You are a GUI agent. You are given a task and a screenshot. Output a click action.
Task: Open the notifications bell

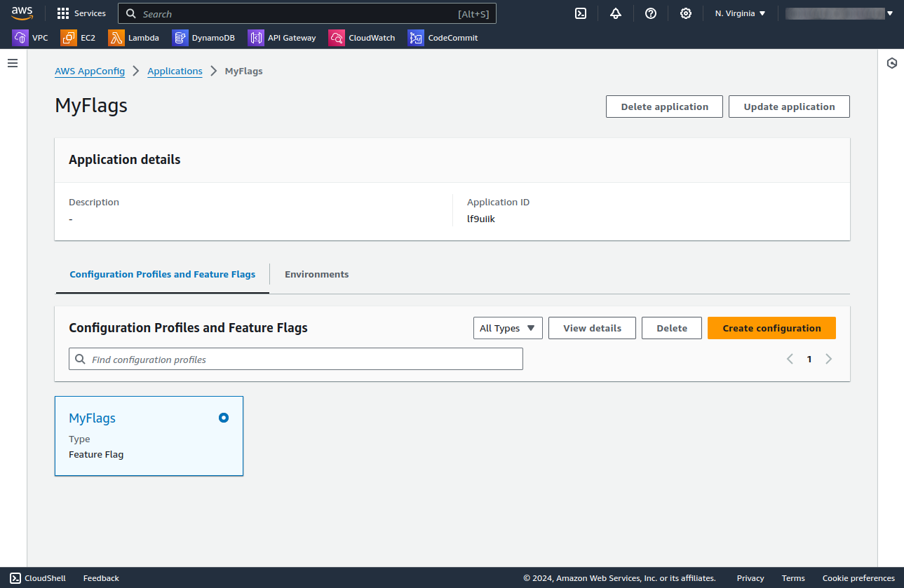pyautogui.click(x=616, y=13)
